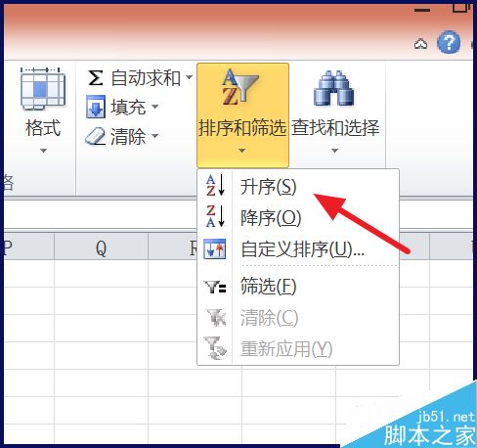
Task: Click the clear filter funnel icon
Action: (x=215, y=317)
